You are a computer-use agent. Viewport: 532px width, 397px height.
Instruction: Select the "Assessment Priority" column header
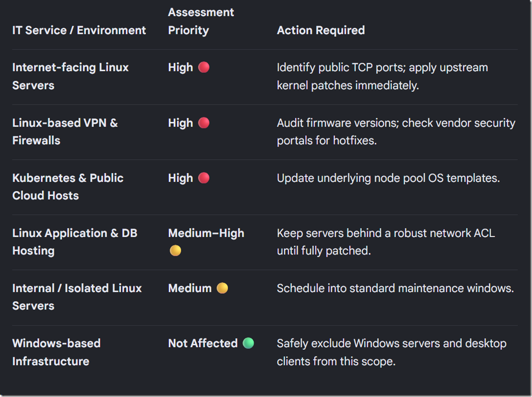[x=201, y=21]
